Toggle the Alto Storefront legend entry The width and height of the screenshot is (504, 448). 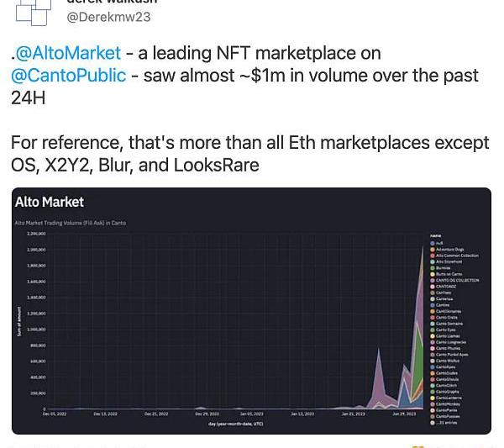pyautogui.click(x=450, y=262)
